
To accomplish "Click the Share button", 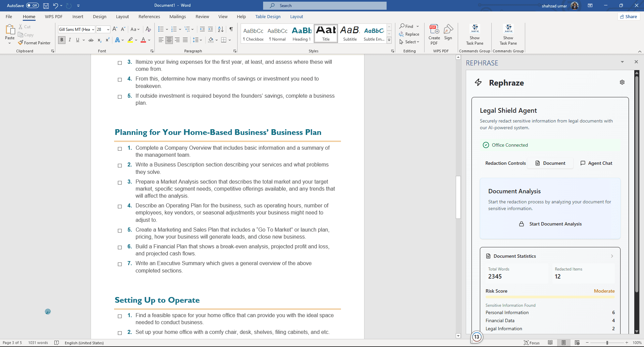I will (629, 16).
